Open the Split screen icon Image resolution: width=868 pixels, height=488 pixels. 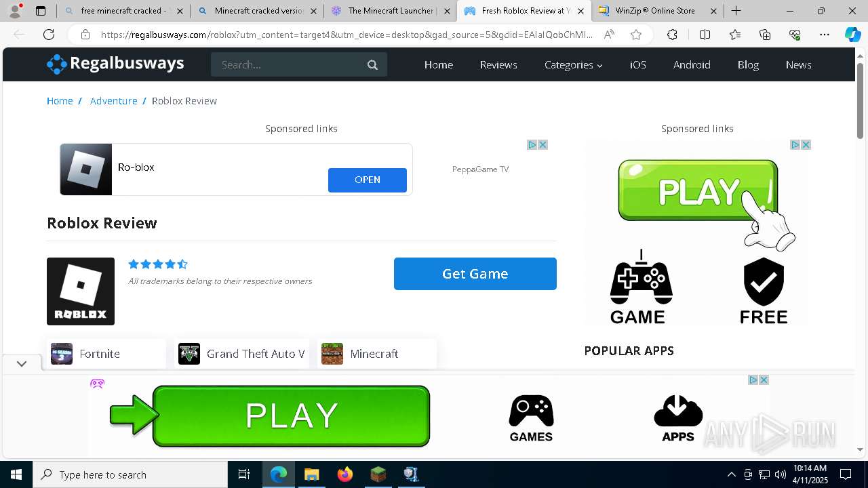705,35
